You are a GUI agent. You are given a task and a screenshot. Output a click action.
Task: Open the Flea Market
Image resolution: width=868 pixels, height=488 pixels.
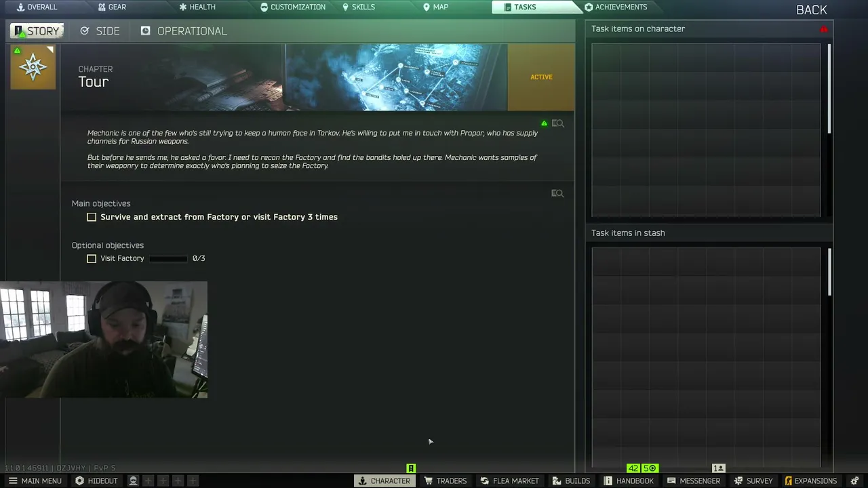tap(510, 481)
